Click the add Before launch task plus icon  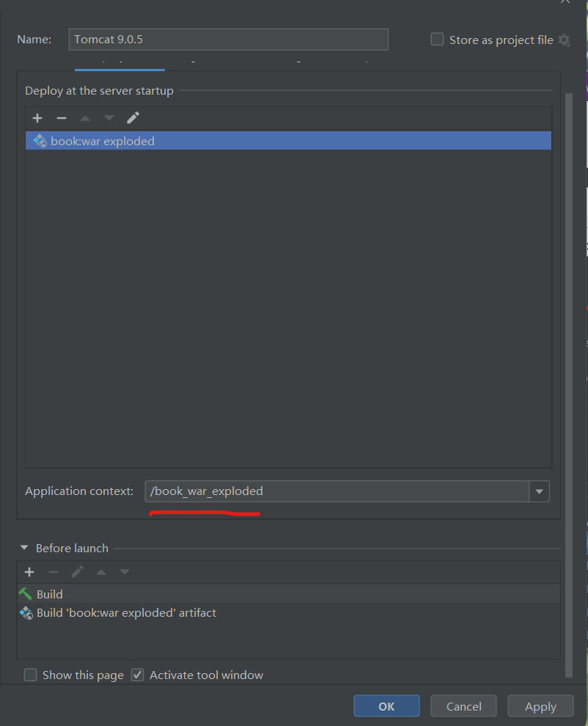coord(29,572)
